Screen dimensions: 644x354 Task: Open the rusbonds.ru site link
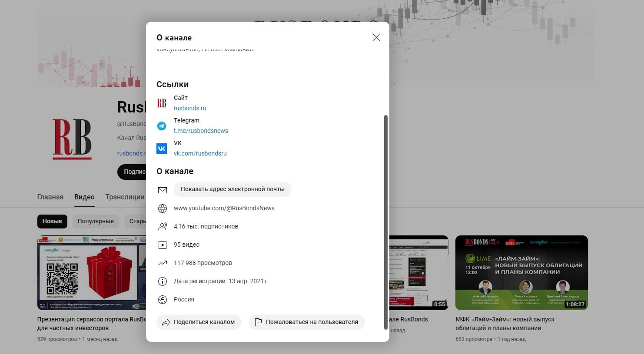190,108
